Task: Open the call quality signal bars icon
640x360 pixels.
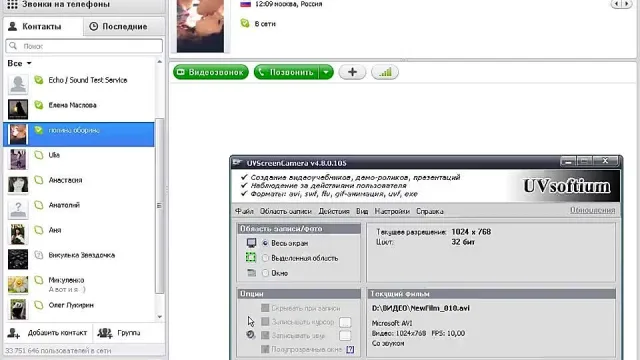Action: 385,72
